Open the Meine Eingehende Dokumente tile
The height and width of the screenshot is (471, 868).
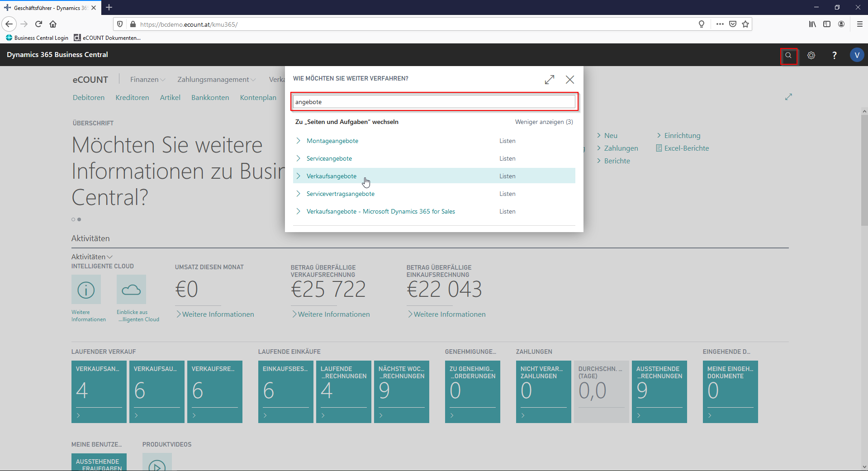pos(730,392)
